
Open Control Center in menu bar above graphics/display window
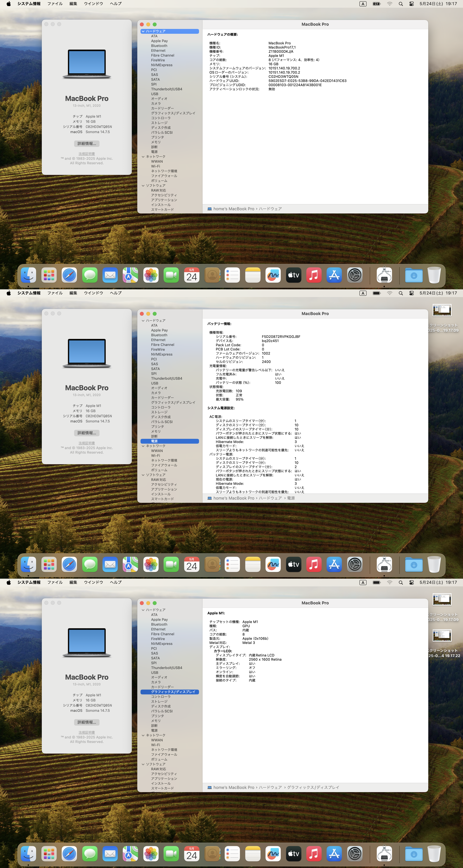click(x=411, y=582)
